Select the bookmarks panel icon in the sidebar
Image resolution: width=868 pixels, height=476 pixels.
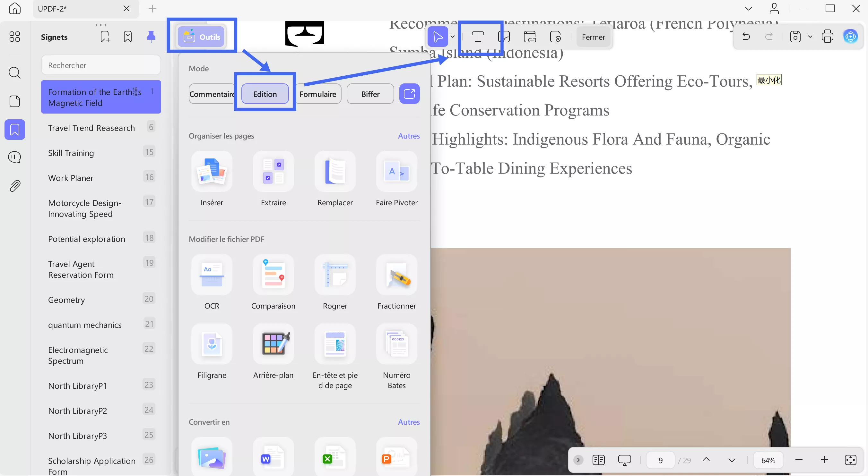point(14,130)
